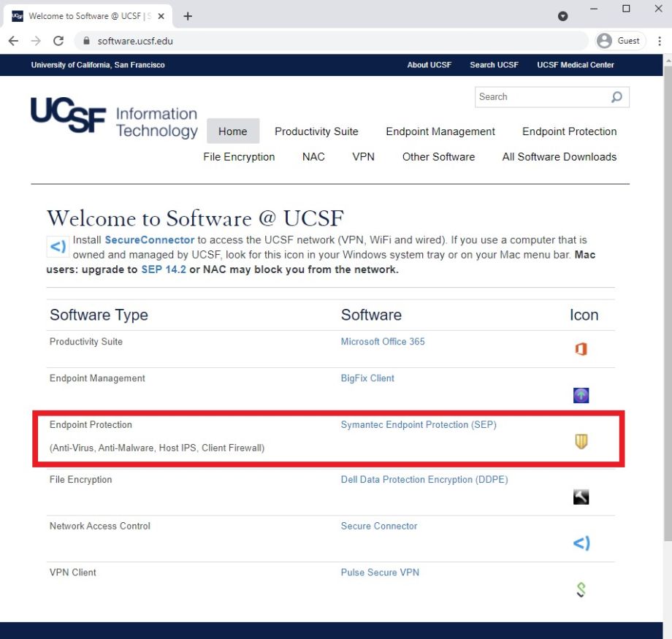Open Microsoft Office 365 link
The height and width of the screenshot is (639, 672).
[383, 342]
